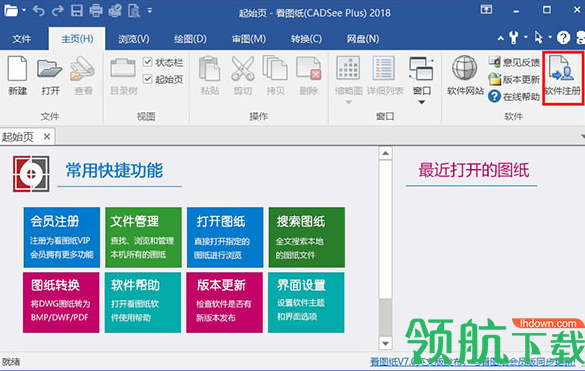Screen dimensions: 585x371
Task: Switch to 网盘(N) ribbon tab
Action: coord(363,39)
